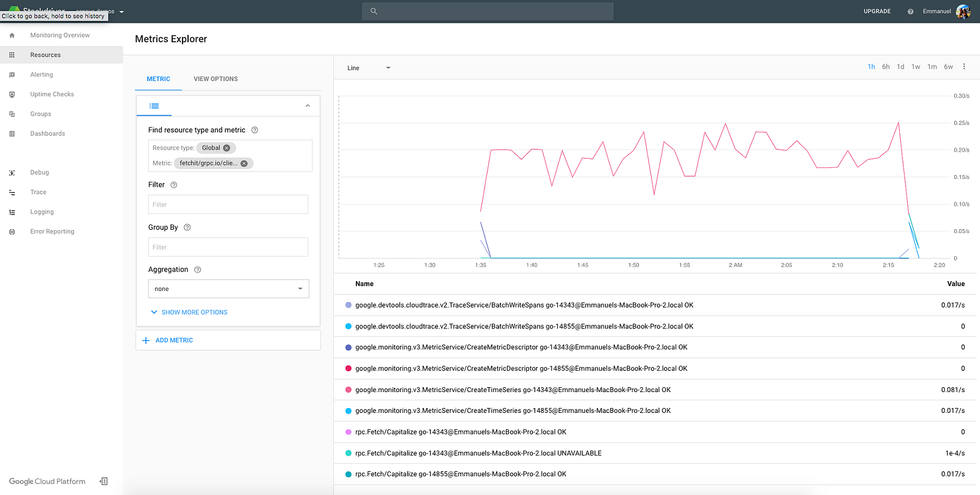This screenshot has height=495, width=980.
Task: Click the search magnifier icon
Action: tap(374, 11)
